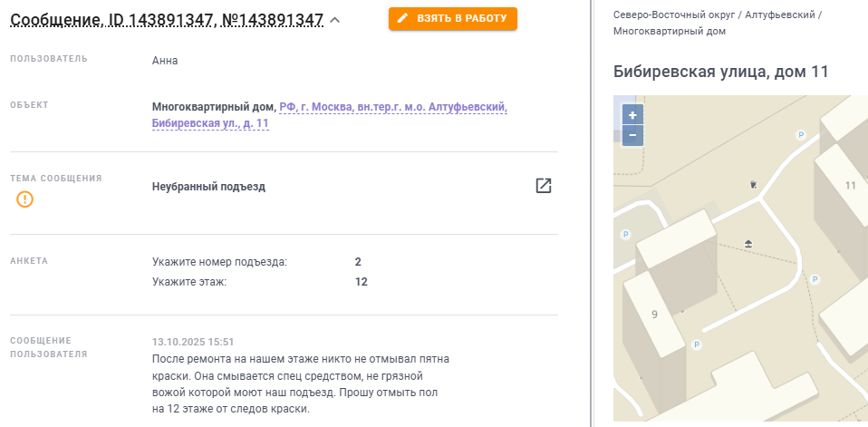The height and width of the screenshot is (427, 868).
Task: Click the playground icon on the map
Action: pos(748,243)
